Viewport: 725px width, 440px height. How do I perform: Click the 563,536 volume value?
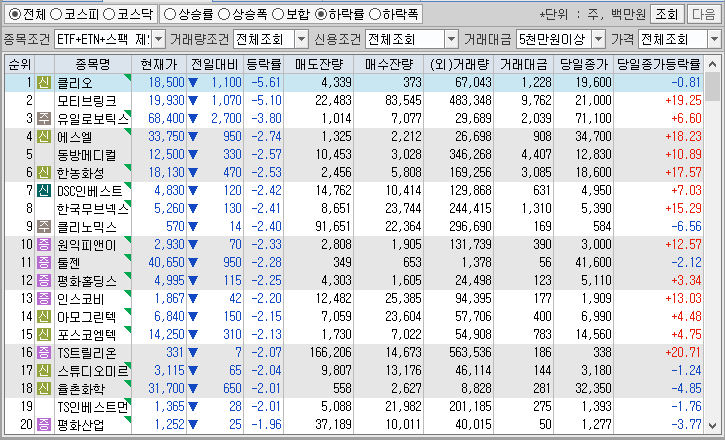(470, 353)
